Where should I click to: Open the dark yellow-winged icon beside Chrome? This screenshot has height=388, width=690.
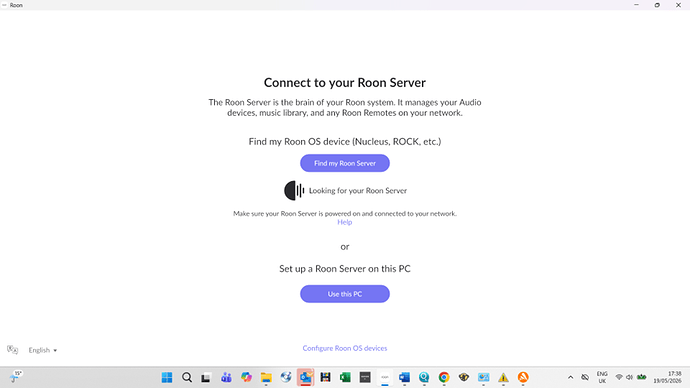pyautogui.click(x=464, y=377)
